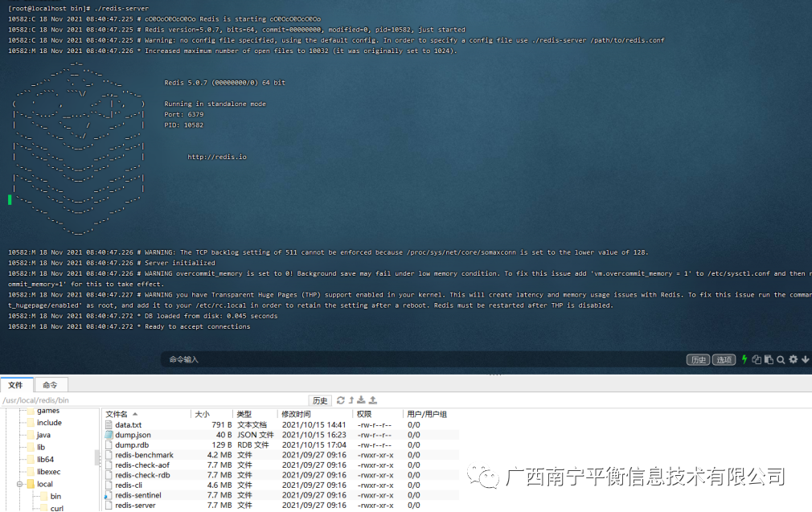Select the redis-cli file name
This screenshot has width=812, height=512.
pos(129,485)
